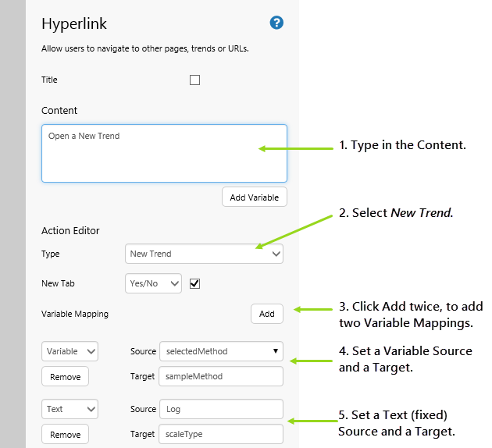Remove the Log text mapping
Screen dimensions: 492x448
click(x=66, y=434)
